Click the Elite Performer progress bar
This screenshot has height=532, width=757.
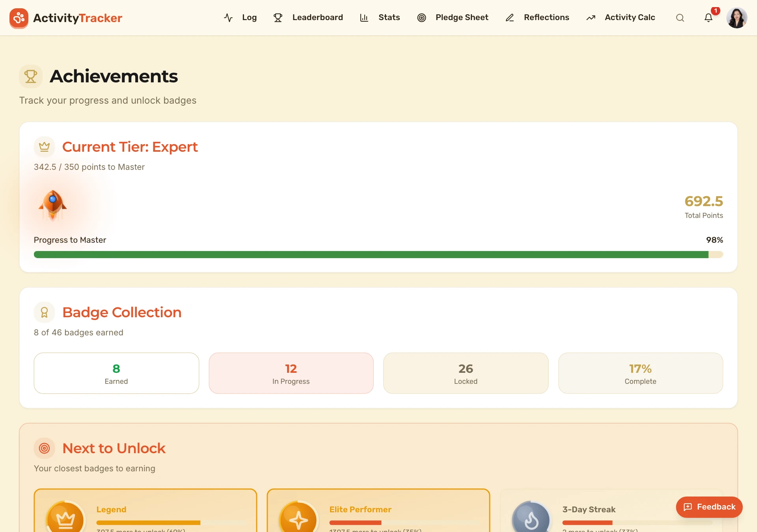click(405, 523)
